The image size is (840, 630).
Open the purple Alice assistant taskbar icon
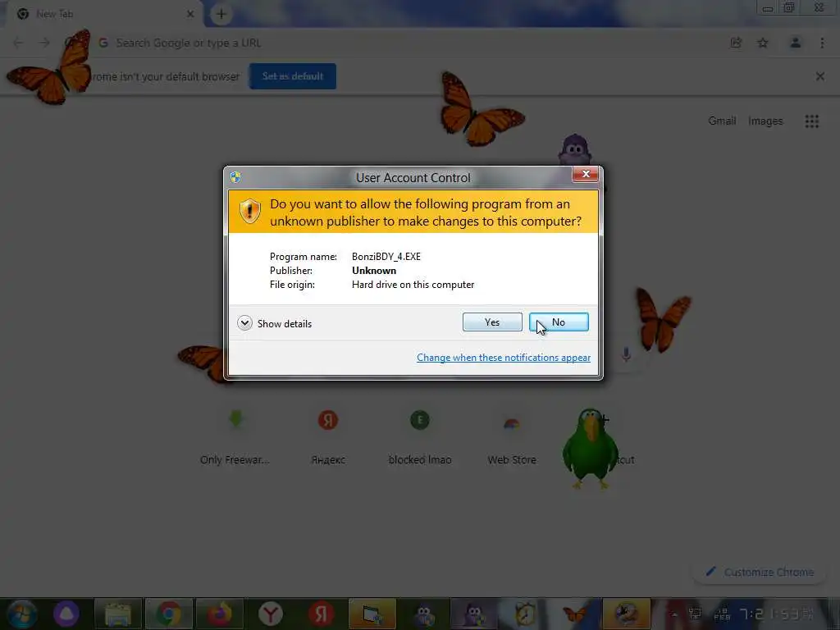click(x=66, y=614)
